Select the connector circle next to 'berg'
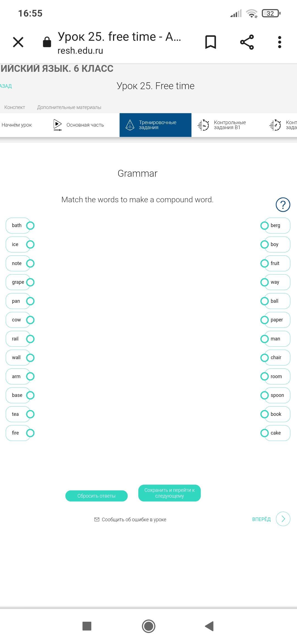The width and height of the screenshot is (297, 644). pyautogui.click(x=264, y=225)
